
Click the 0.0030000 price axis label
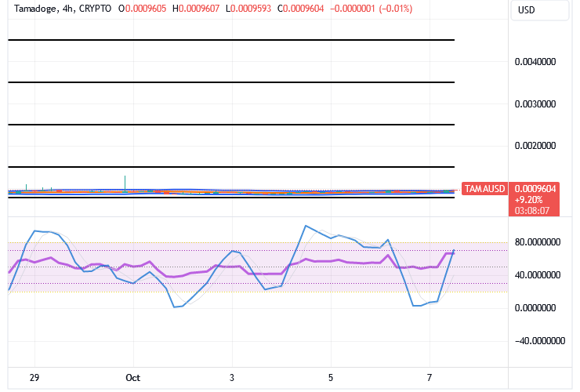coord(535,104)
